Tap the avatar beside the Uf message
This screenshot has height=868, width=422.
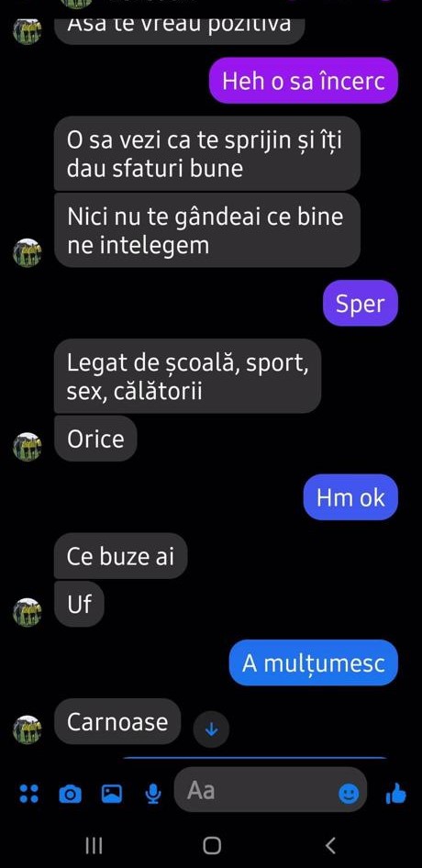tap(28, 612)
